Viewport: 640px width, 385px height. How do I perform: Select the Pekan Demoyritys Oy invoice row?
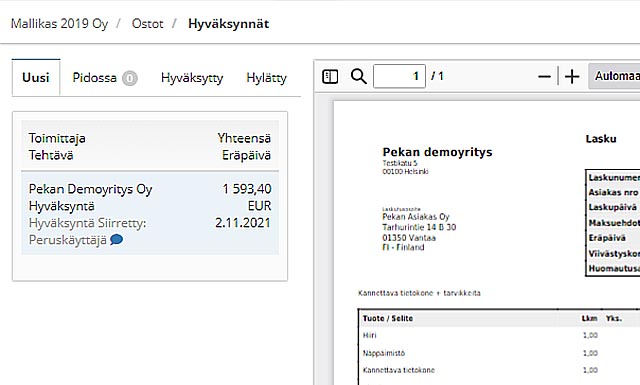coord(150,213)
